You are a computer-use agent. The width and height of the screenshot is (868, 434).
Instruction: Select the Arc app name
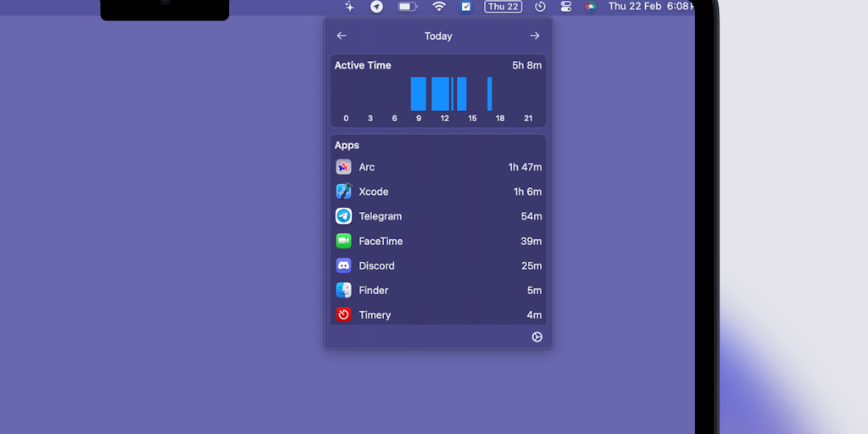tap(366, 167)
